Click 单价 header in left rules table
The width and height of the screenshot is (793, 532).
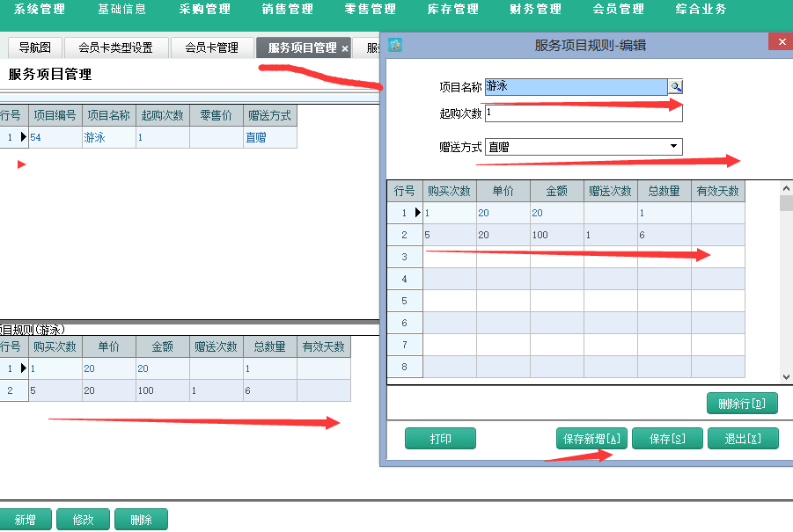(x=109, y=346)
